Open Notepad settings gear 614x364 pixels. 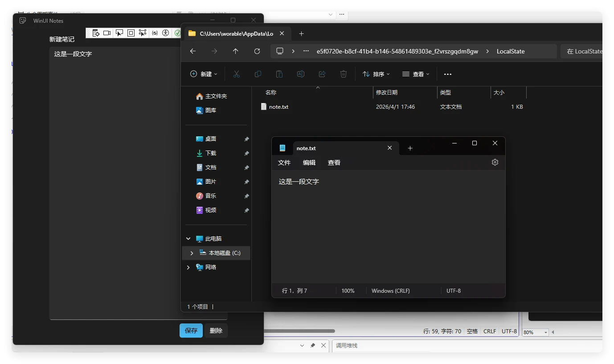[495, 162]
